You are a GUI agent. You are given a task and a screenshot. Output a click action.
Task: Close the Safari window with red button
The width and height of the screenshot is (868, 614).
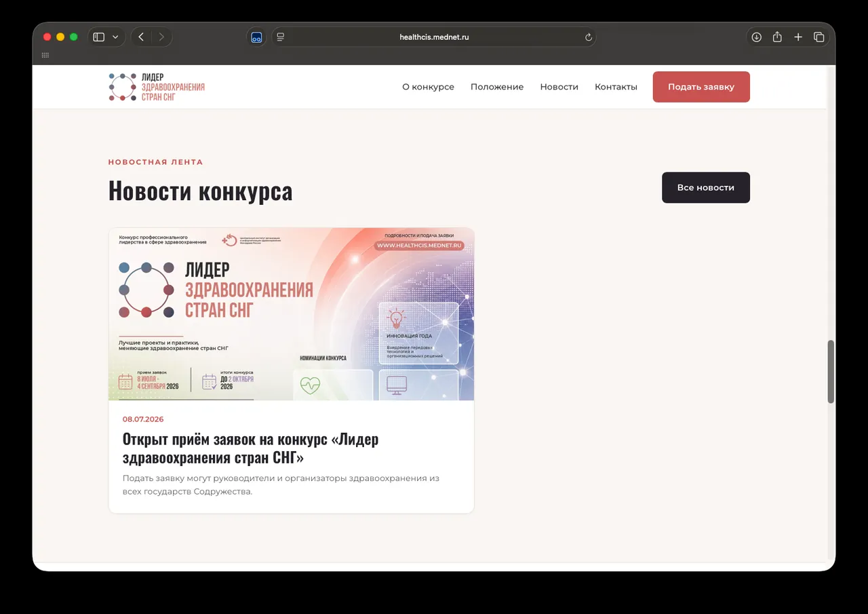[47, 37]
